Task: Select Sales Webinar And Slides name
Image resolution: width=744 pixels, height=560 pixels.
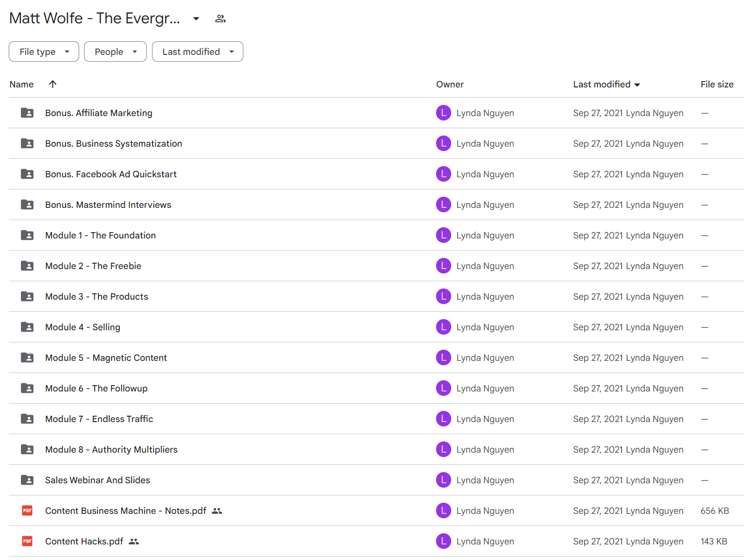Action: (98, 480)
